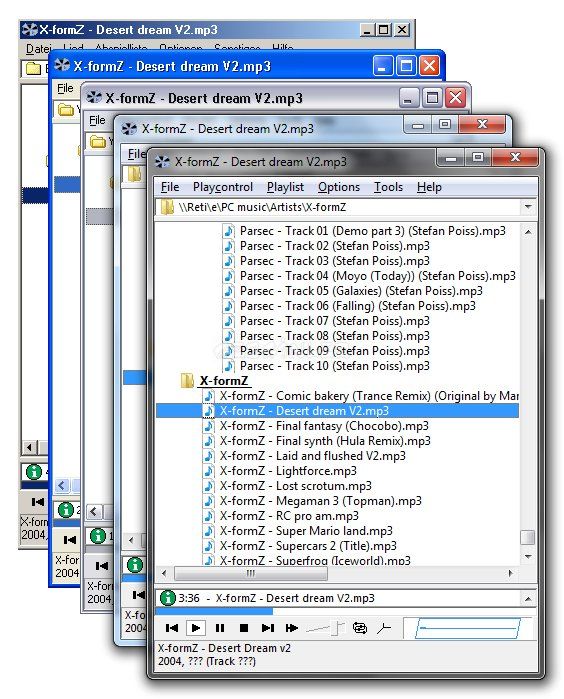
Task: Click the fast-forward arrow button
Action: (x=292, y=628)
